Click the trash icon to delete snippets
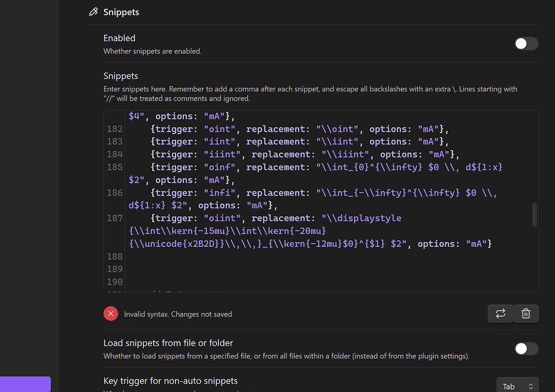 coord(526,313)
